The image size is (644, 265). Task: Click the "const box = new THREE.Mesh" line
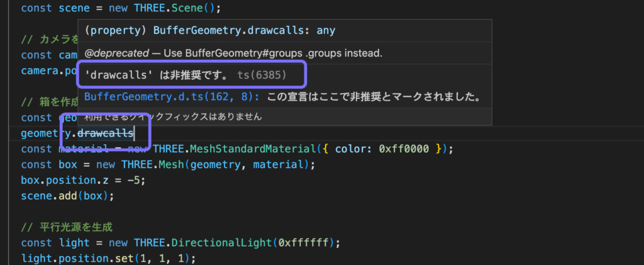168,164
